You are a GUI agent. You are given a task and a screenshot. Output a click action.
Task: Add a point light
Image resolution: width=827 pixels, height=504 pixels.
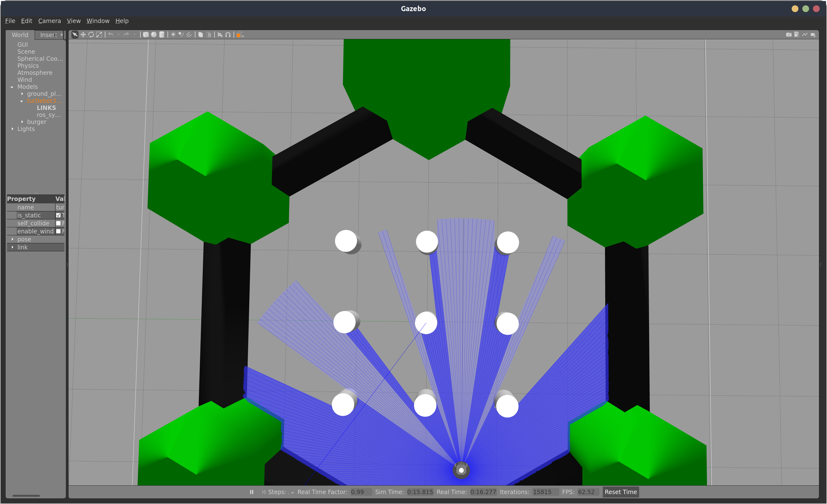(173, 35)
